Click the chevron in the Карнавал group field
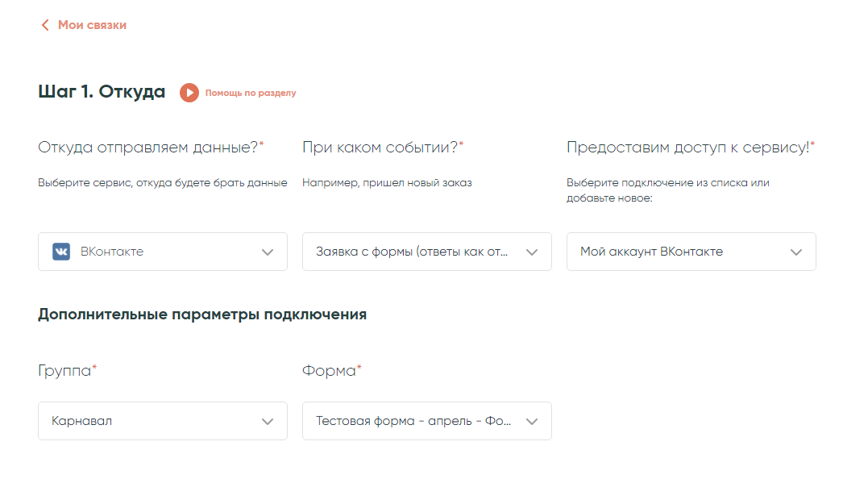Screen dimensions: 868x479 pos(268,421)
